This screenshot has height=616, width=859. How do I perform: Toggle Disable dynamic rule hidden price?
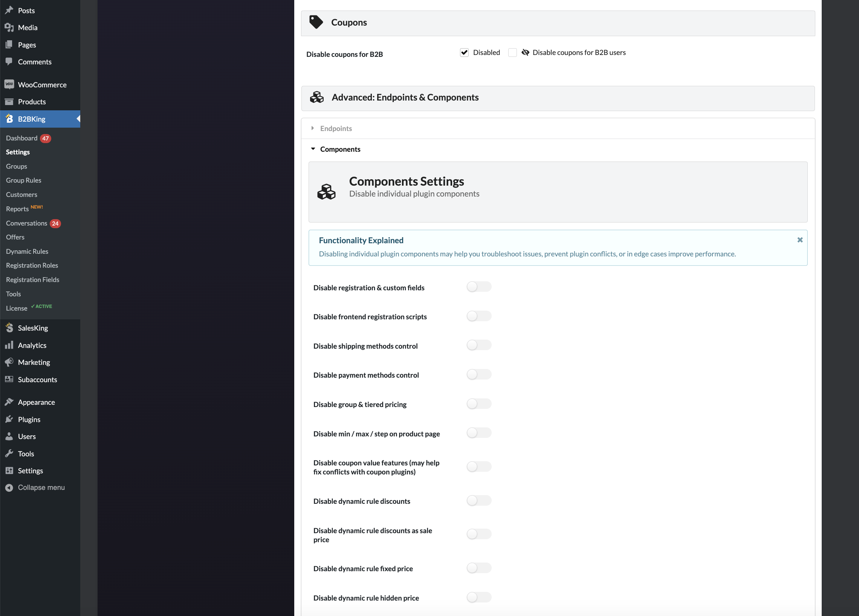(x=479, y=598)
